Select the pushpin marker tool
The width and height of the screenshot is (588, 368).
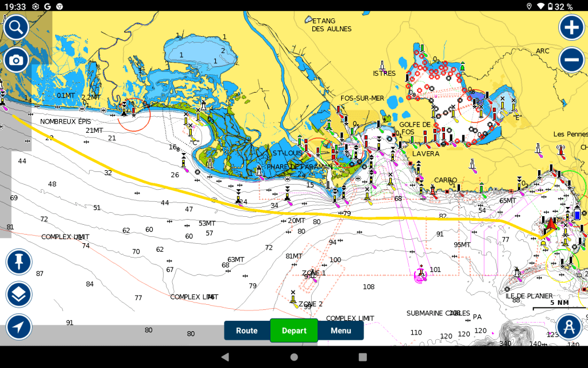19,262
